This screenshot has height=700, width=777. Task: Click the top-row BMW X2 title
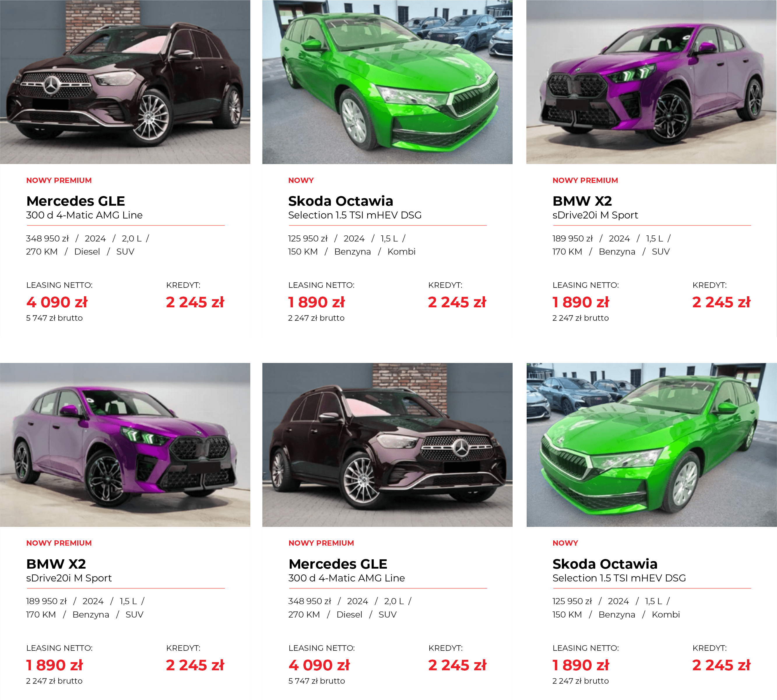point(582,201)
